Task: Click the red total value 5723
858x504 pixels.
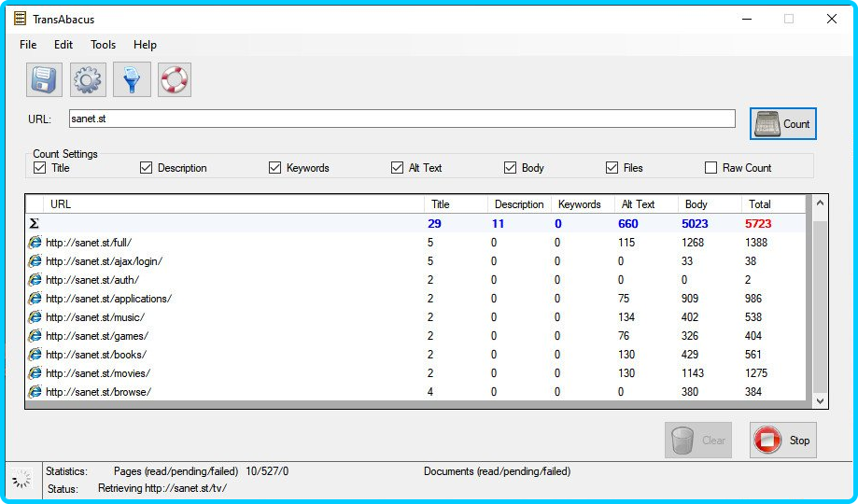Action: point(758,223)
